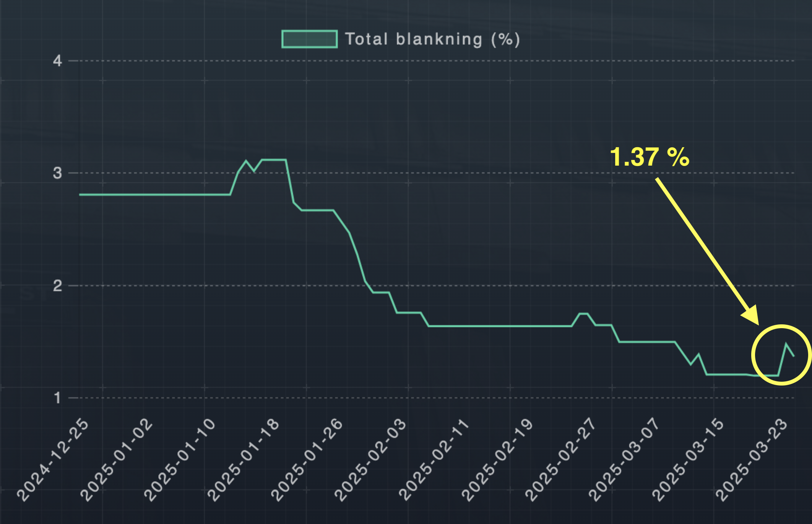The height and width of the screenshot is (524, 812).
Task: Click the y-axis value 1 label
Action: pos(57,398)
